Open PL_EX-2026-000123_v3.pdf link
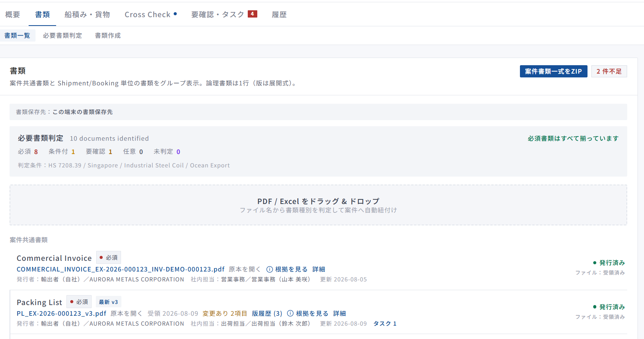The height and width of the screenshot is (339, 644). pyautogui.click(x=61, y=313)
